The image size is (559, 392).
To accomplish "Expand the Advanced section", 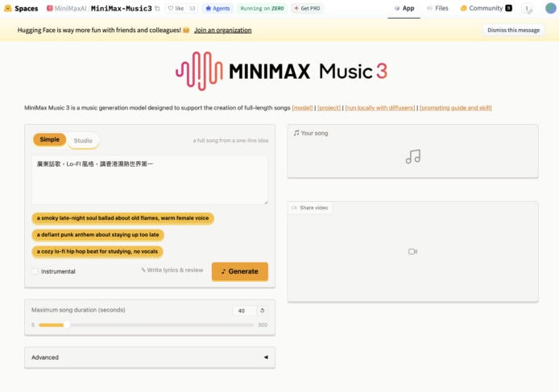I will [150, 357].
